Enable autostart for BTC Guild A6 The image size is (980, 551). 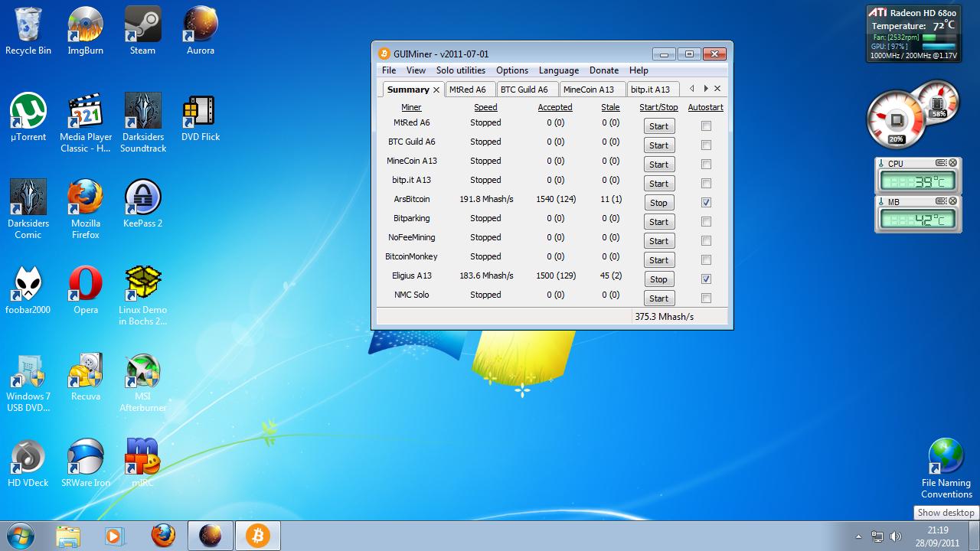pyautogui.click(x=706, y=145)
